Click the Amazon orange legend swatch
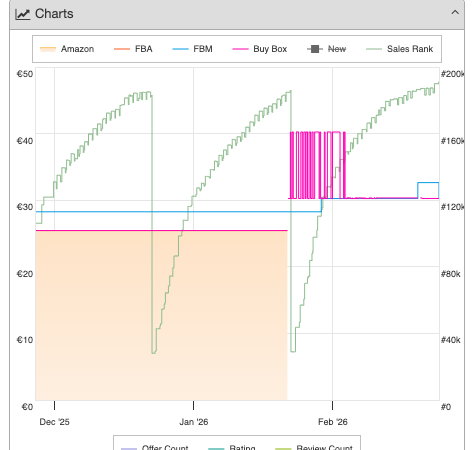This screenshot has height=450, width=474. point(48,49)
